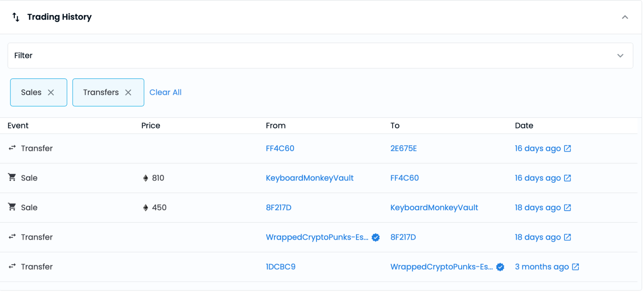The width and height of the screenshot is (644, 293).
Task: Click Ethereum icon beside 810
Action: point(146,178)
